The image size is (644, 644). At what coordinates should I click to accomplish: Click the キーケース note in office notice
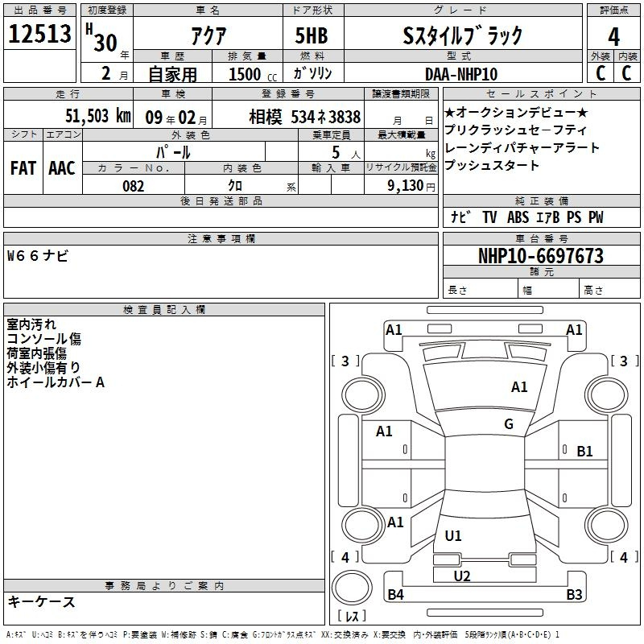pos(42,602)
